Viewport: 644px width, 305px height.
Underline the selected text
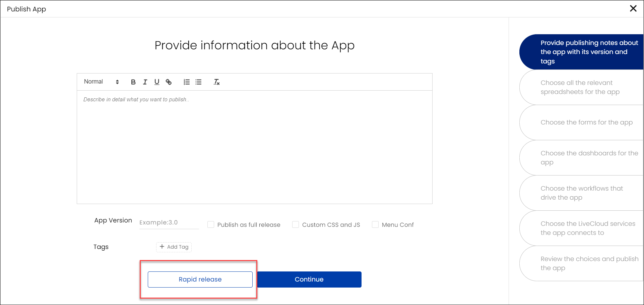[157, 82]
